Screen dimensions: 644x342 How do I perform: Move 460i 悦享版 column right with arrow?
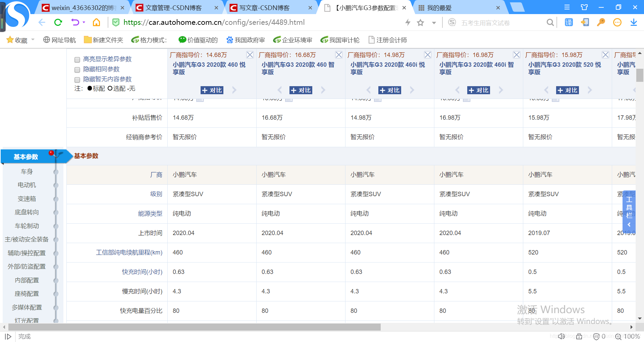click(x=412, y=90)
